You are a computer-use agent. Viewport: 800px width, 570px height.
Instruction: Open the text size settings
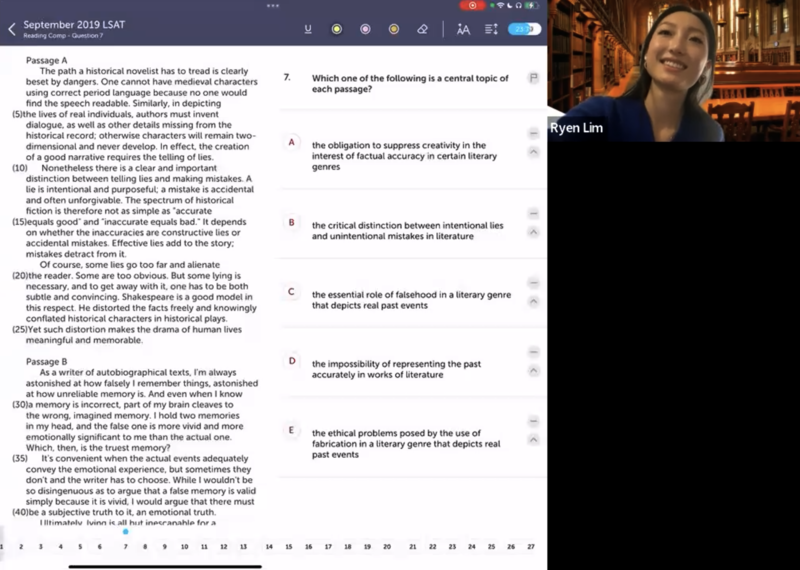pyautogui.click(x=463, y=29)
